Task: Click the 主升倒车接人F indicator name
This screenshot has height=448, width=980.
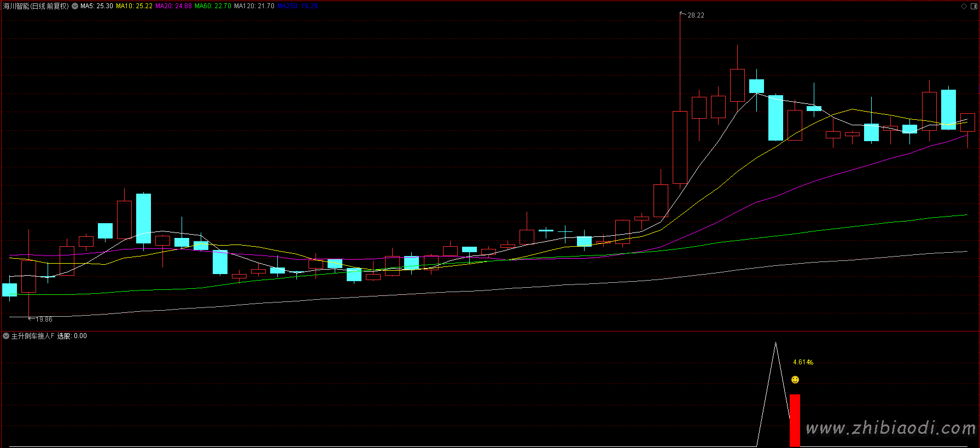Action: pyautogui.click(x=33, y=336)
